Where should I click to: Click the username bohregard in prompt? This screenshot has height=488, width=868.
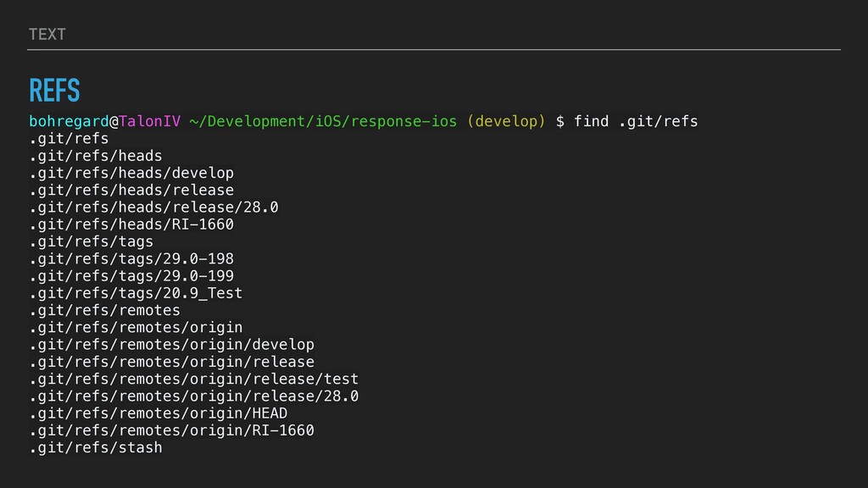69,121
